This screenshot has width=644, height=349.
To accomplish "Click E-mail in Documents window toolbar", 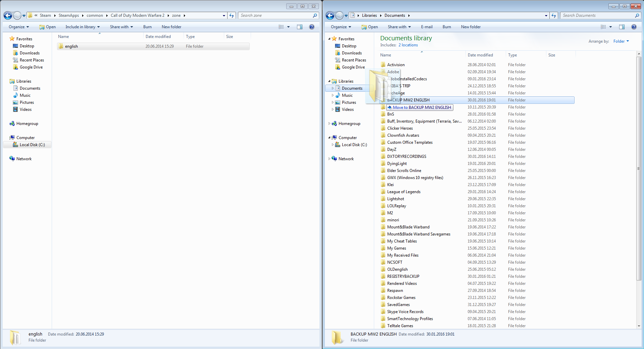I will [x=427, y=27].
